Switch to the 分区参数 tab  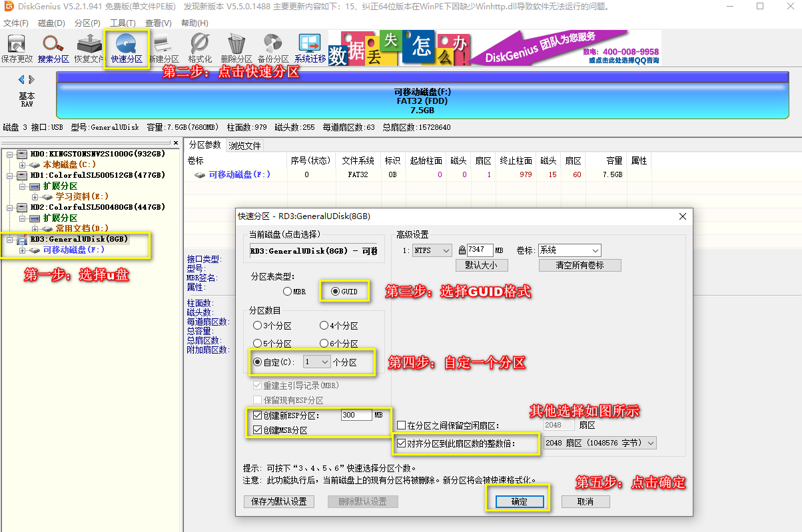tap(205, 144)
